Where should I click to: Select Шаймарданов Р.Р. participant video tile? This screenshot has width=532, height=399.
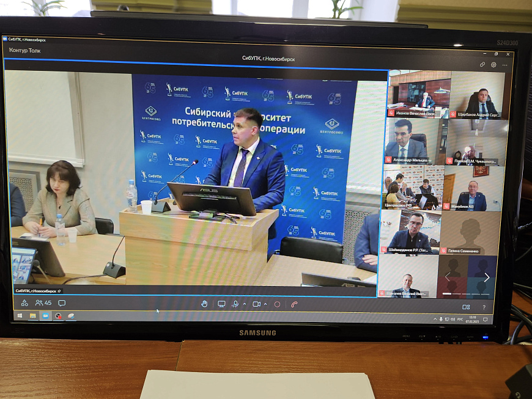(x=410, y=232)
